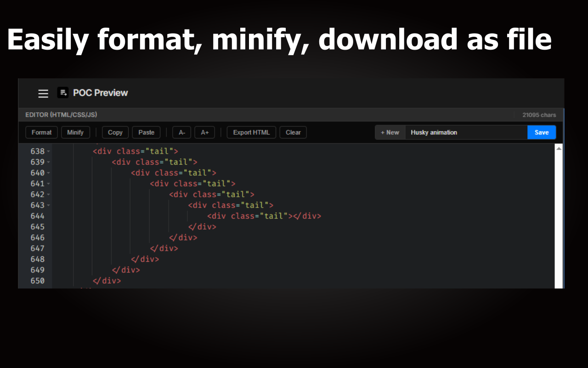Click the Paste button
Screen dimensions: 588x368
click(x=147, y=132)
